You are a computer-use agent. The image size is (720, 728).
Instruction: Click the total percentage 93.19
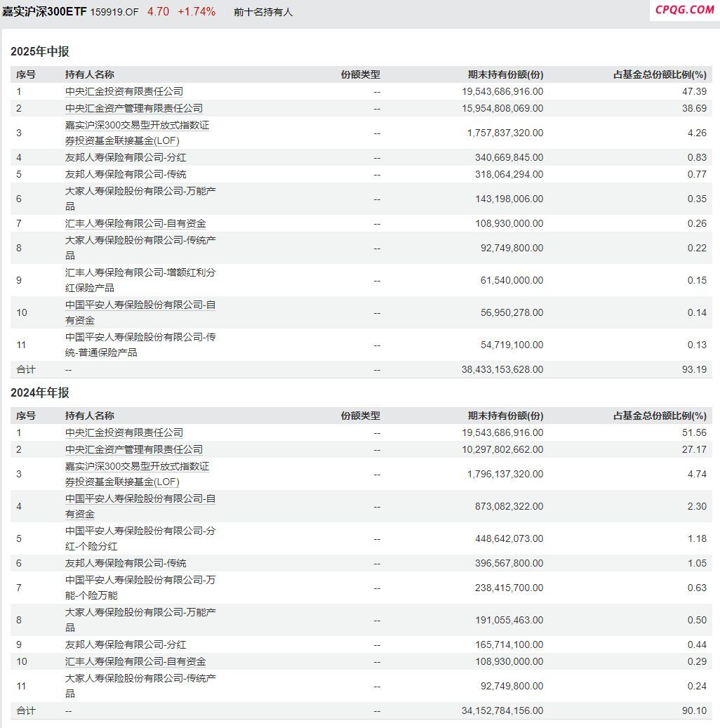(x=695, y=369)
